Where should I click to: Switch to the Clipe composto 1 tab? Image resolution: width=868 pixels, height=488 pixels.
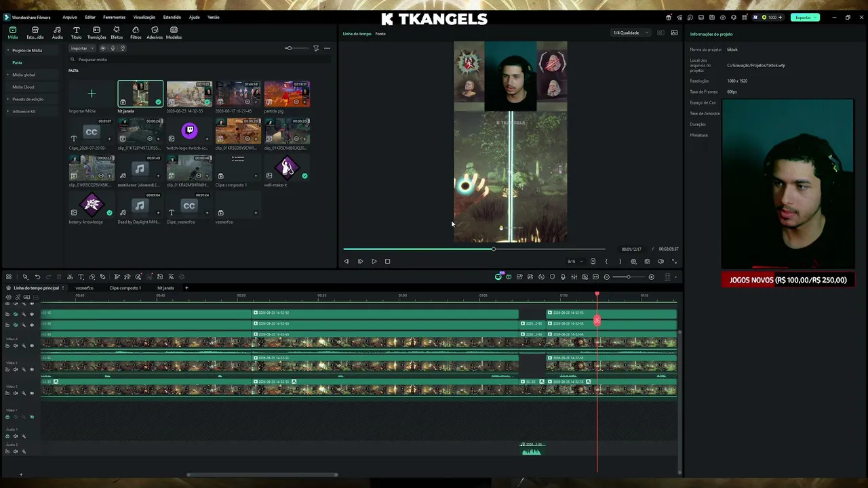coord(125,288)
